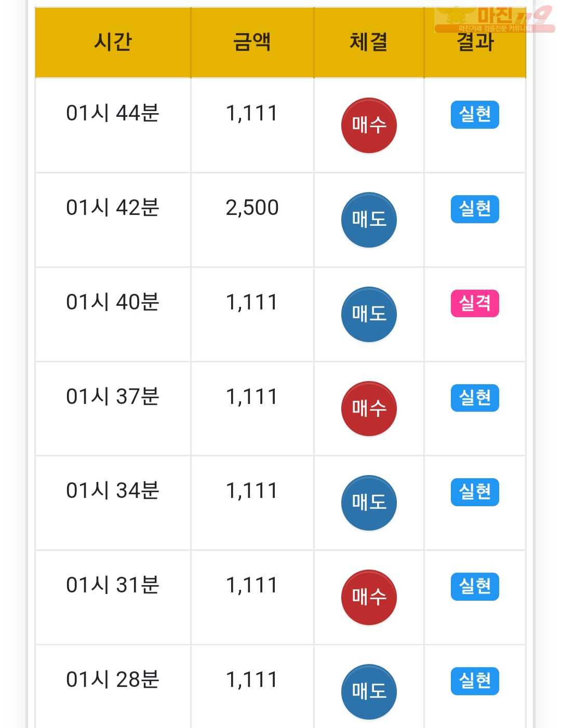
Task: Click the blue 매도 circle at 01시 28분
Action: (369, 691)
